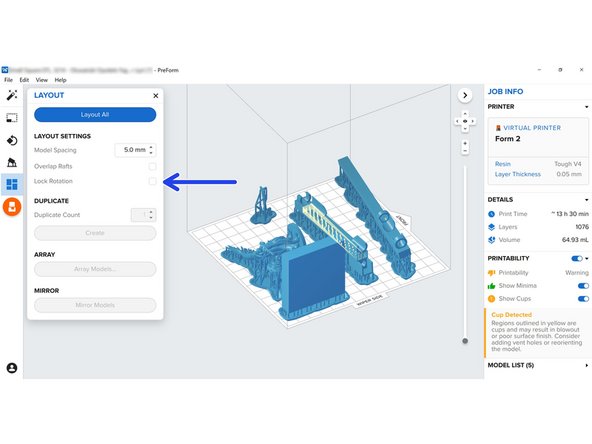Zoom out with the minus button
592x444 pixels.
tap(465, 151)
